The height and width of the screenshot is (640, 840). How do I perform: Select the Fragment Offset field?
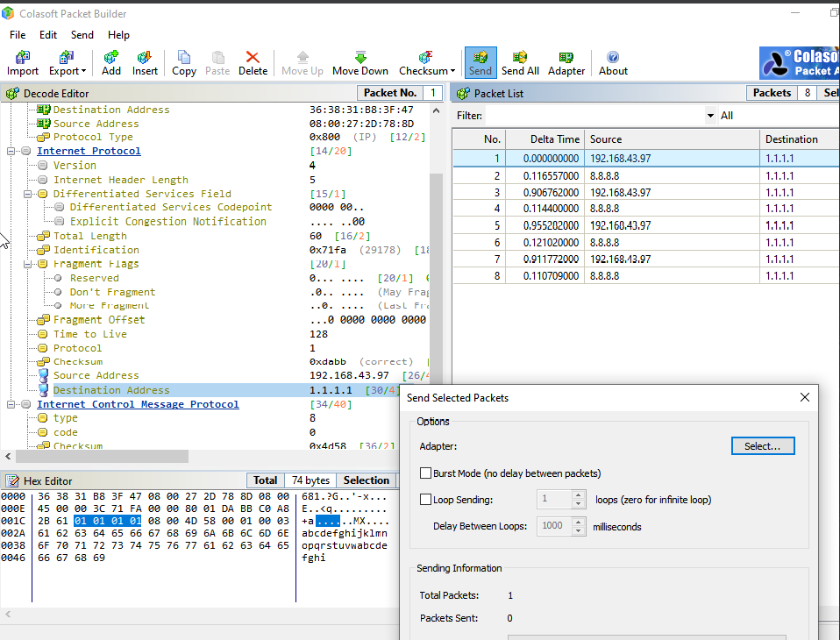coord(98,320)
